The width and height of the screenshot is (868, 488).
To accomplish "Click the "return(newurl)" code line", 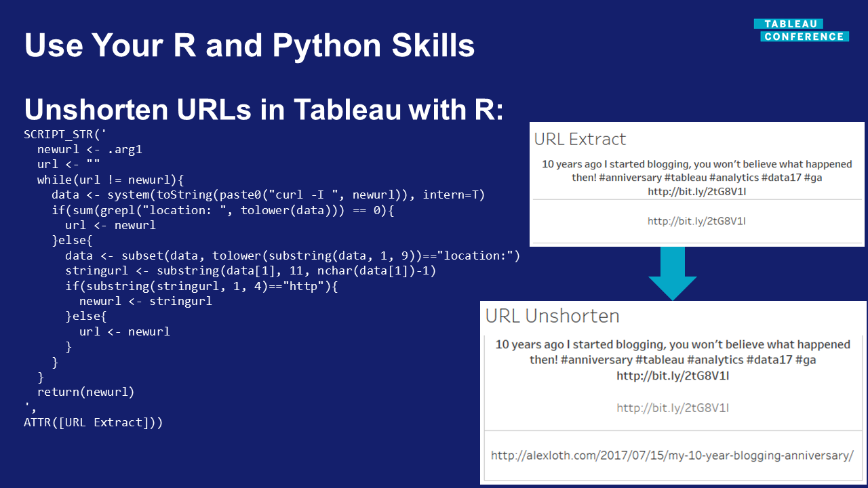I will [86, 392].
